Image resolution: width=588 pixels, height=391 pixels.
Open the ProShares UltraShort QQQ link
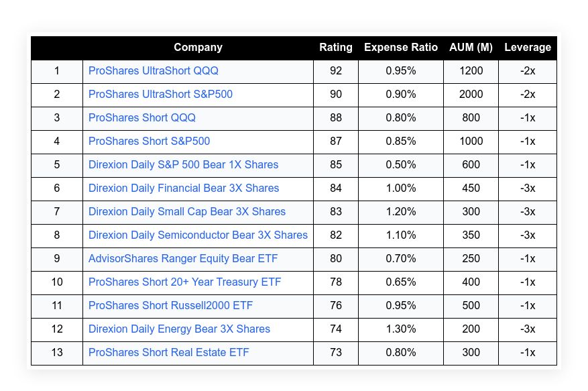click(154, 71)
